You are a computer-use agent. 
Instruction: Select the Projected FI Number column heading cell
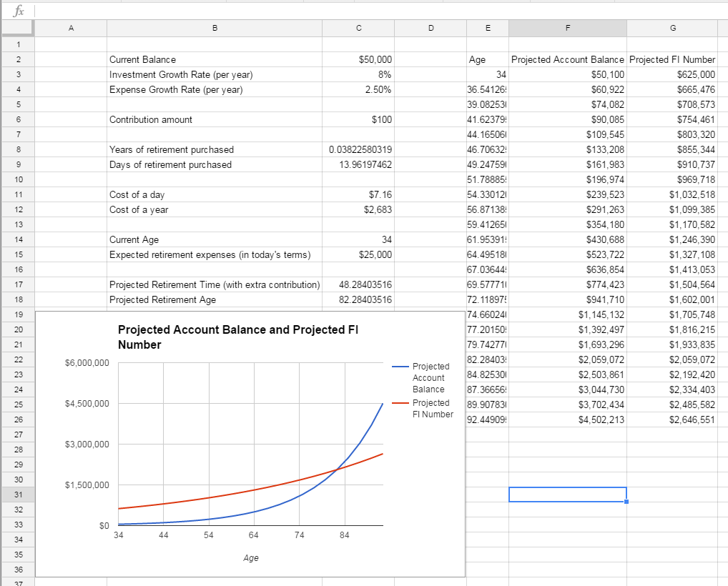click(672, 59)
